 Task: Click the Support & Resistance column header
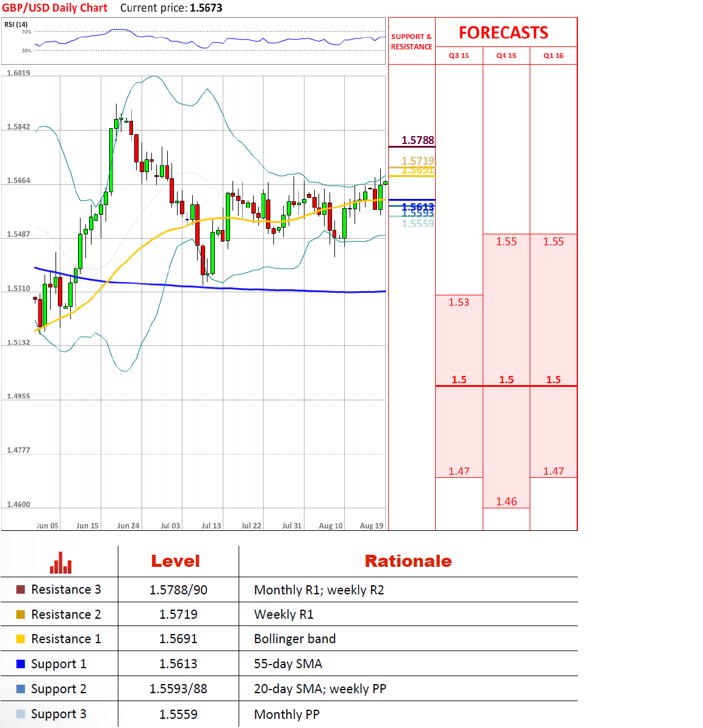[411, 41]
